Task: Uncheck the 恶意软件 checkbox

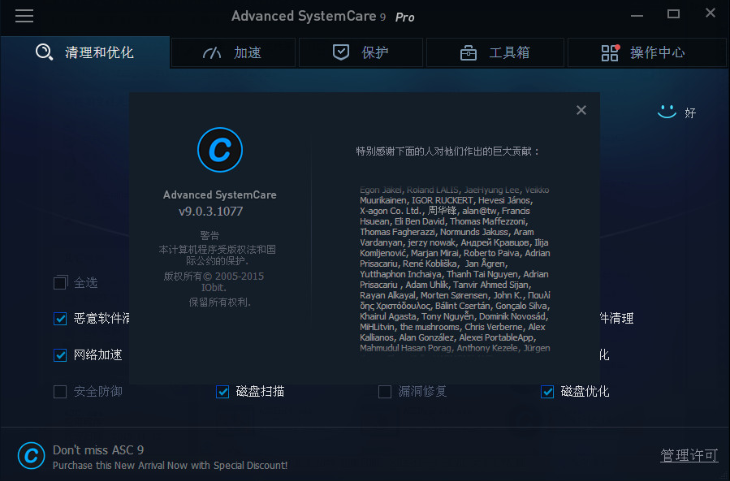Action: coord(60,318)
